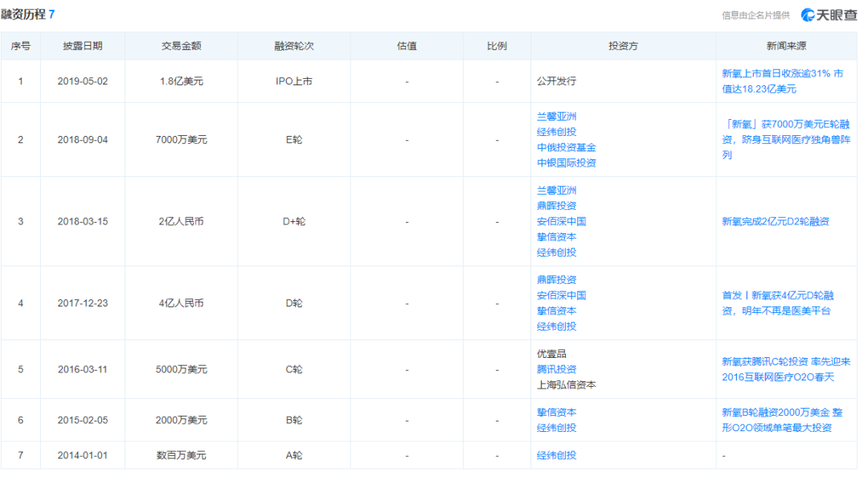Click the 优壹品 investor text
Image resolution: width=868 pixels, height=477 pixels.
pos(551,353)
